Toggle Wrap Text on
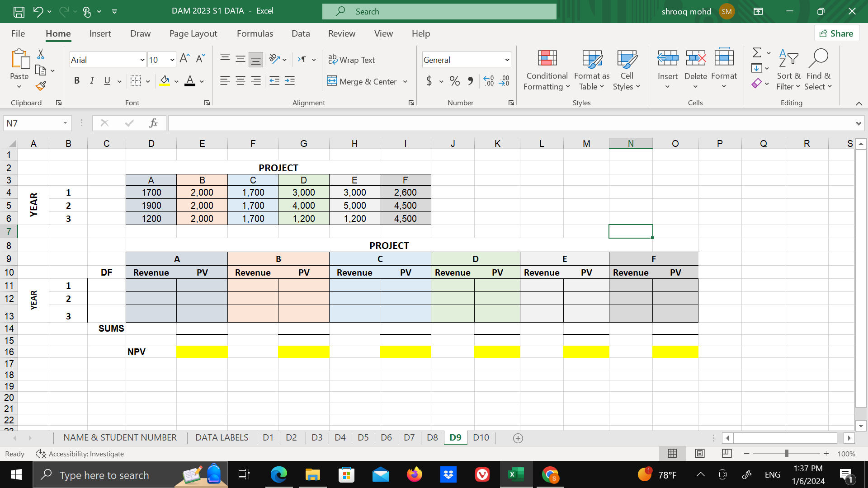This screenshot has width=868, height=488. tap(352, 60)
